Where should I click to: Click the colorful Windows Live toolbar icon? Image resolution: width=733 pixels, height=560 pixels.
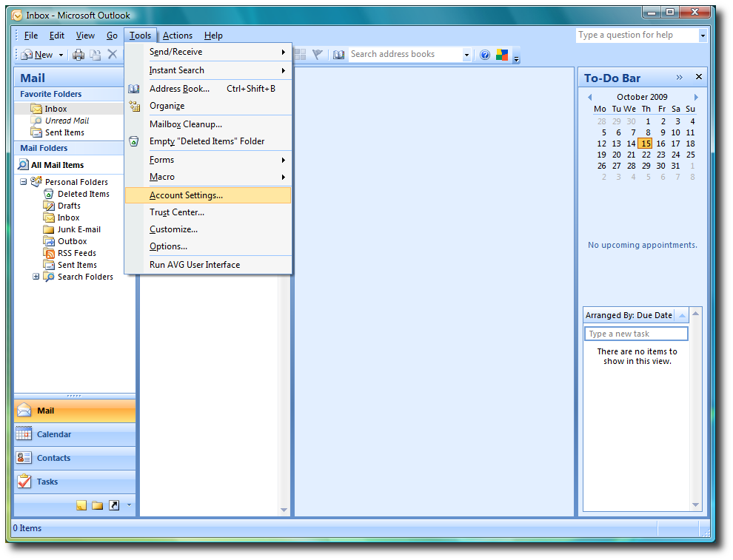click(x=502, y=55)
